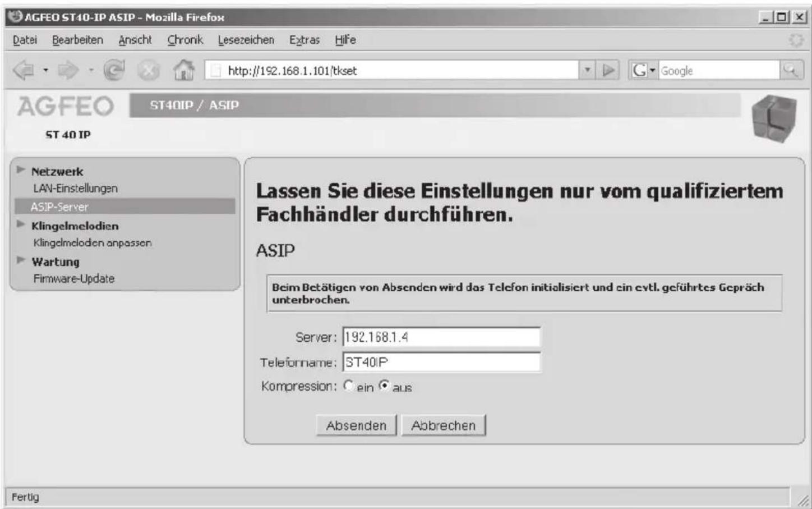The image size is (812, 509).
Task: Open Klingelmelodien anpassen
Action: [x=93, y=243]
